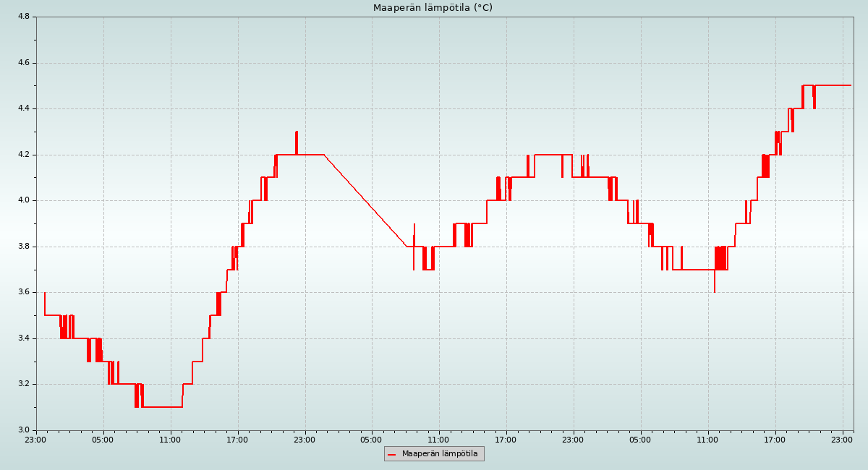The image size is (868, 470).
Task: Select the 3.8 y-axis tick label
Action: tap(22, 247)
